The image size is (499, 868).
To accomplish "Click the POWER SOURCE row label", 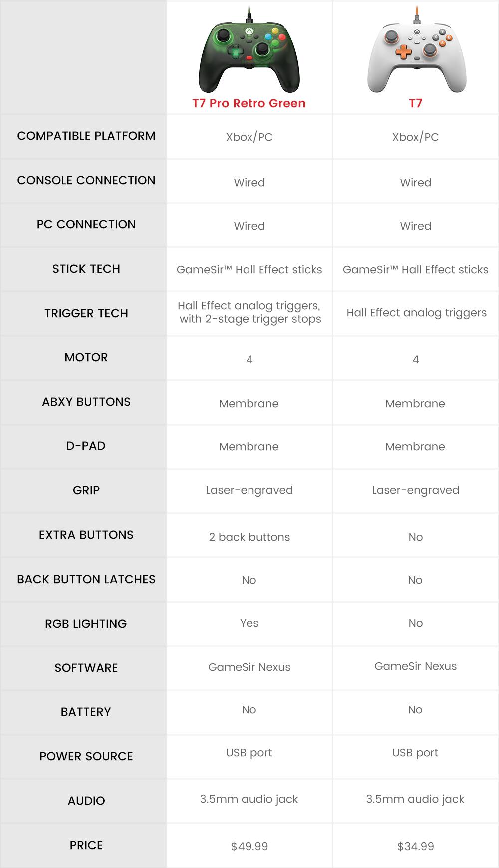I will (86, 756).
